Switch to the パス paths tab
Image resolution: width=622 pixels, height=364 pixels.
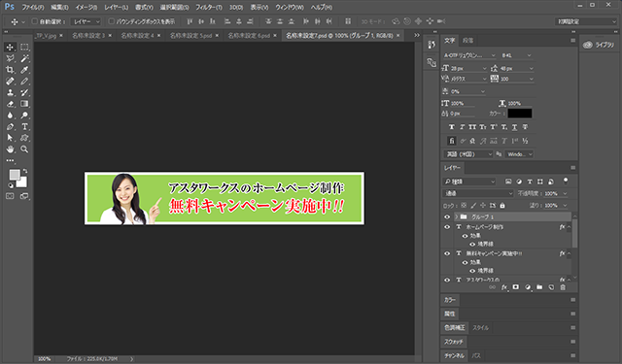pyautogui.click(x=476, y=355)
